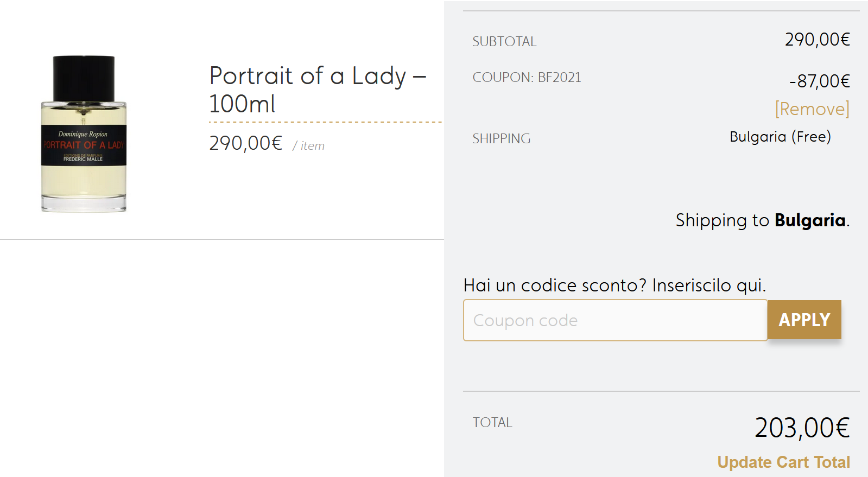Click the black cap of the perfume bottle

[84, 78]
